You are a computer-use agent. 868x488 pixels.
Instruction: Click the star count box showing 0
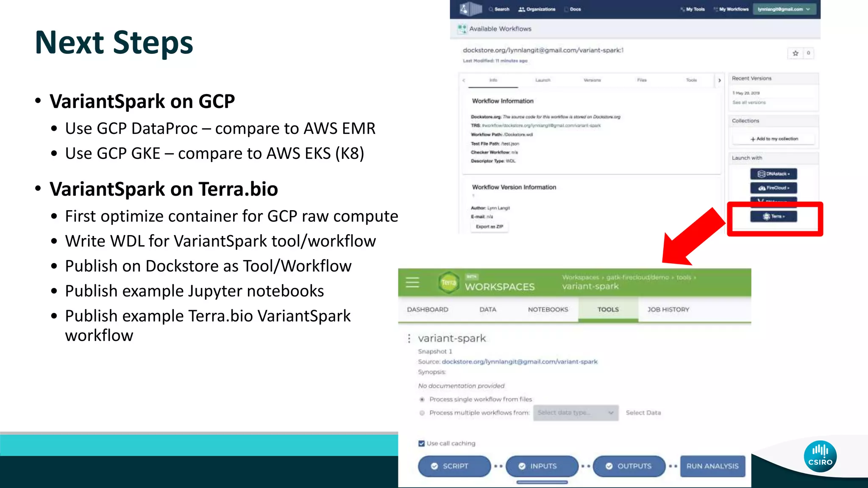[x=808, y=53]
